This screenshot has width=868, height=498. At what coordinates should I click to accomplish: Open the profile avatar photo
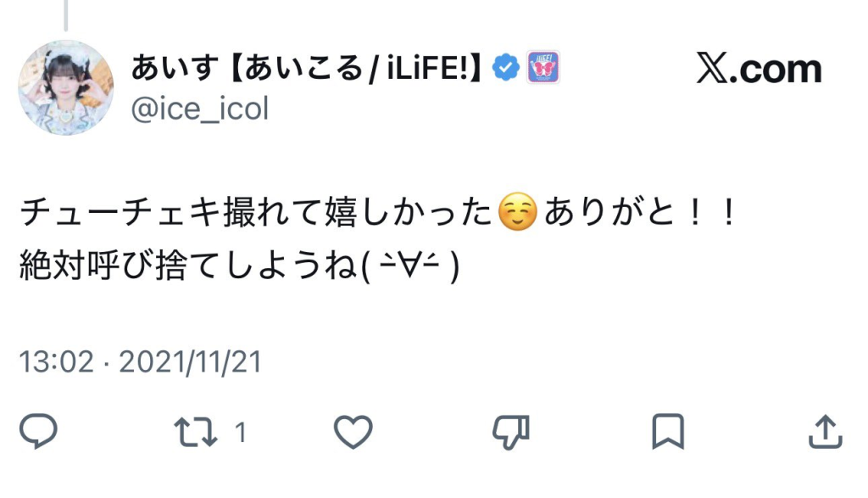point(65,87)
